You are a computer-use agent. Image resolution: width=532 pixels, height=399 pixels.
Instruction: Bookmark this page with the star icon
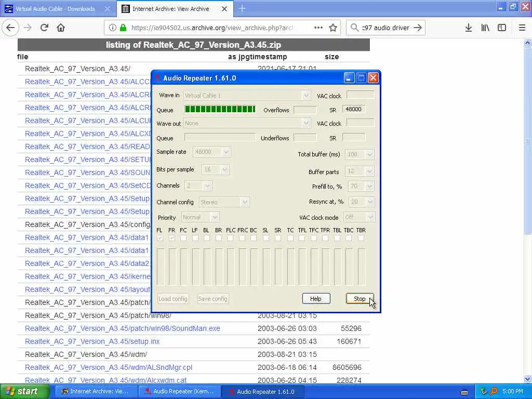333,28
